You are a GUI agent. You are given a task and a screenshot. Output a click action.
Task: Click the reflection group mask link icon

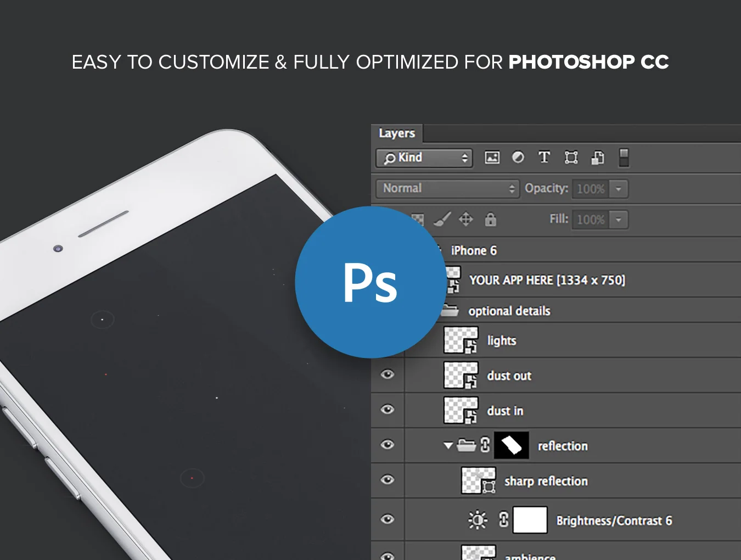pos(485,445)
